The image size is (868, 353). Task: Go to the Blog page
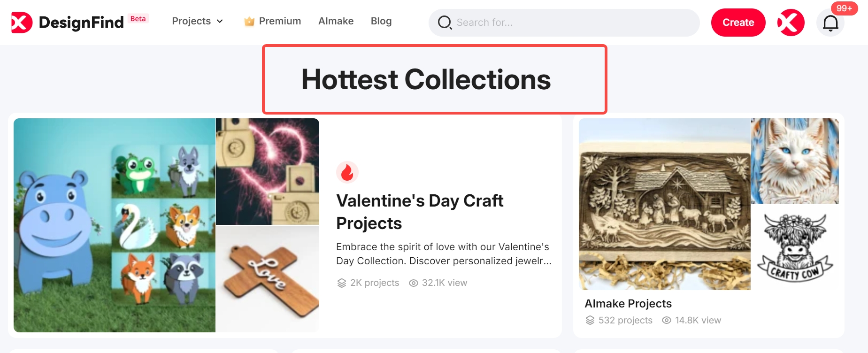tap(381, 21)
